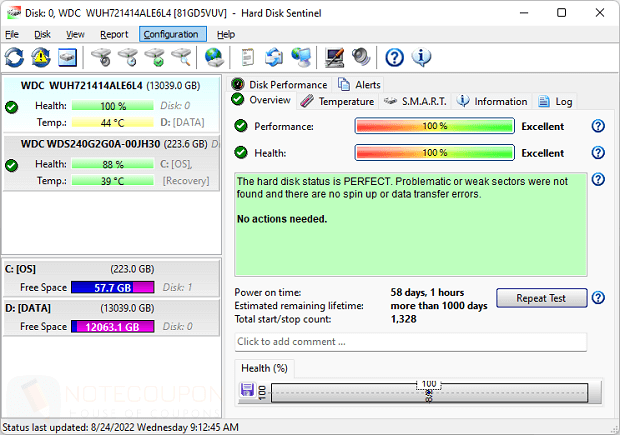Click the disk with clock test icon
Image resolution: width=620 pixels, height=435 pixels.
click(x=128, y=57)
